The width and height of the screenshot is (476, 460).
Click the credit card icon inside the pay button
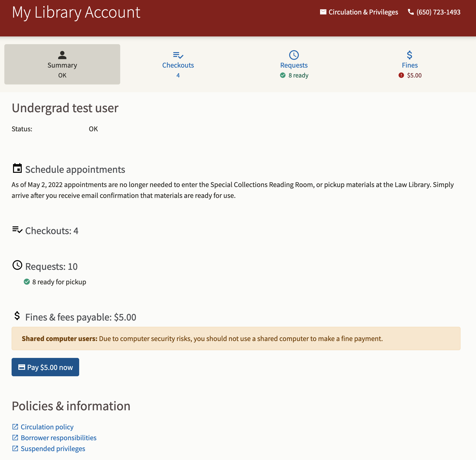[22, 367]
